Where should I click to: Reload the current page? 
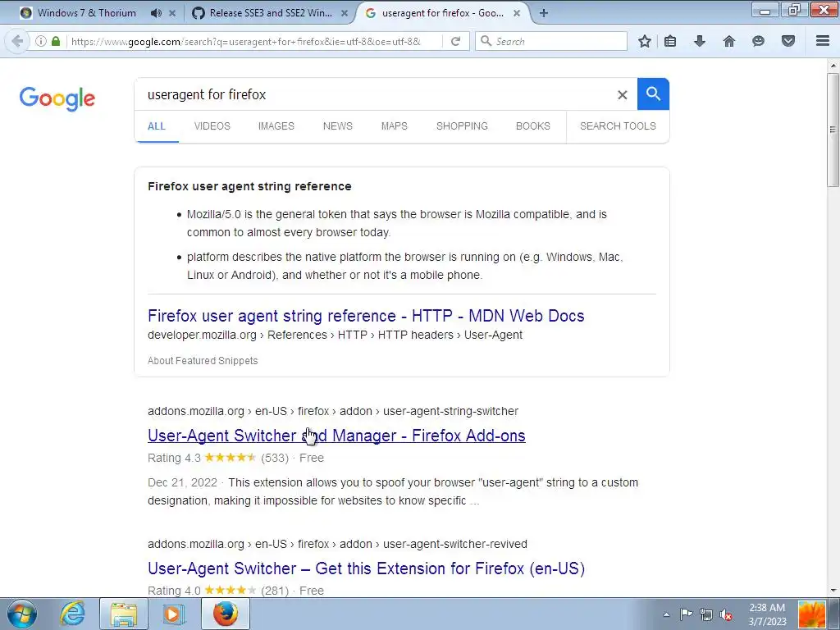456,41
